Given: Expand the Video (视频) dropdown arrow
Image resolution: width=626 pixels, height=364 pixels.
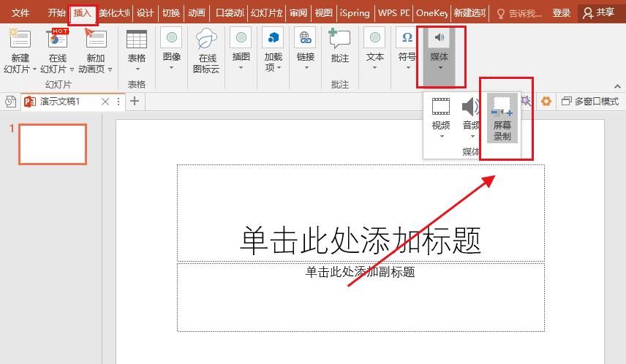Looking at the screenshot, I should 442,137.
